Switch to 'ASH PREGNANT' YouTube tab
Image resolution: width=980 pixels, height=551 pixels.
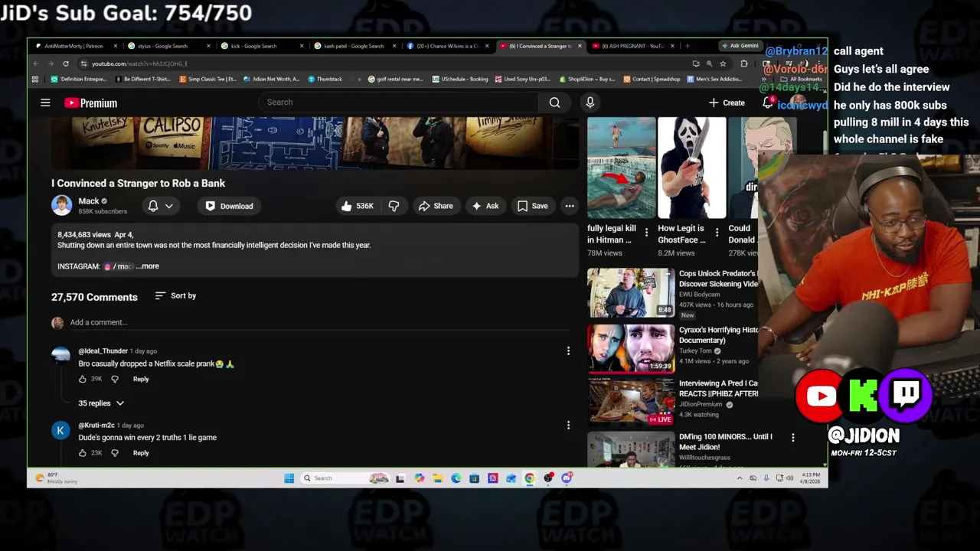pos(633,46)
